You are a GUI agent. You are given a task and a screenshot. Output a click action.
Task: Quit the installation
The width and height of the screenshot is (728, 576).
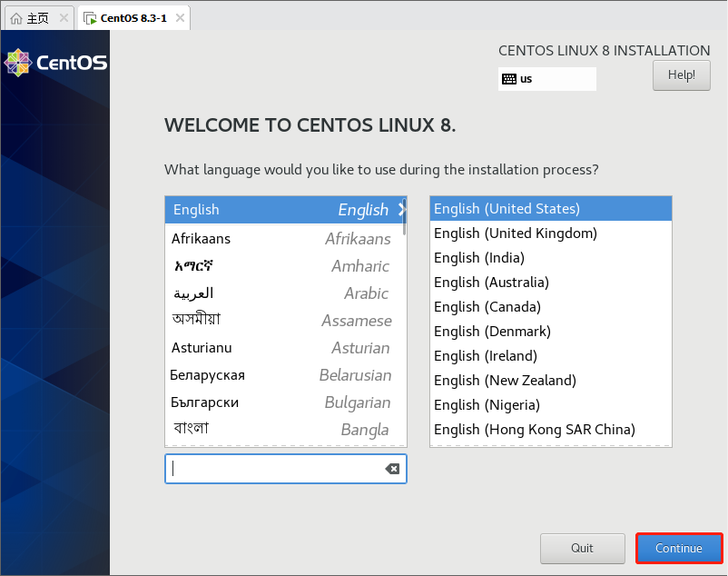click(582, 548)
